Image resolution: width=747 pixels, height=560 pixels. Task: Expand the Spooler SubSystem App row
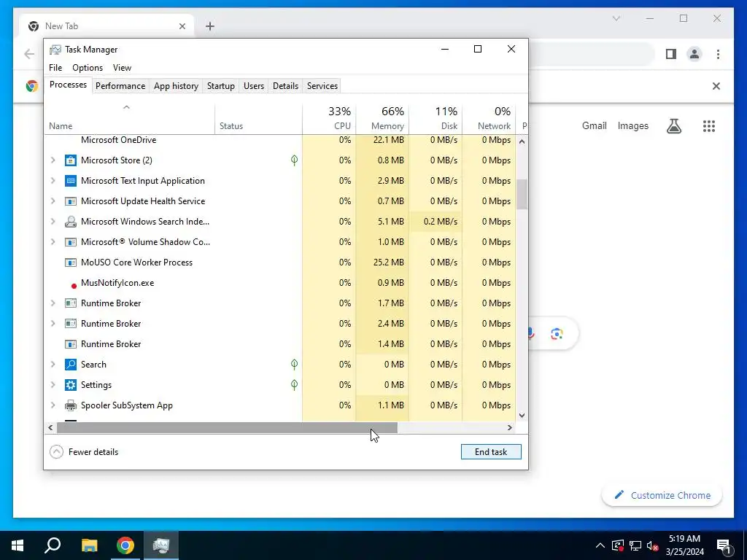click(x=53, y=405)
